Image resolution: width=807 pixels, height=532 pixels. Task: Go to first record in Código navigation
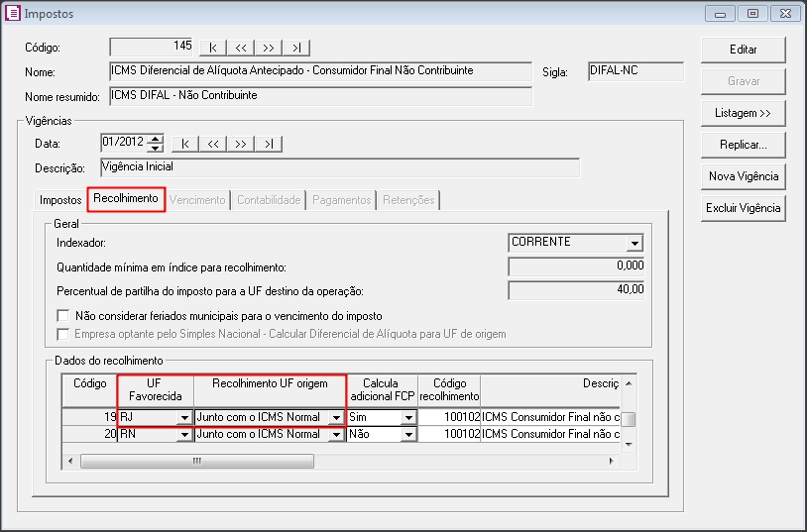click(213, 48)
